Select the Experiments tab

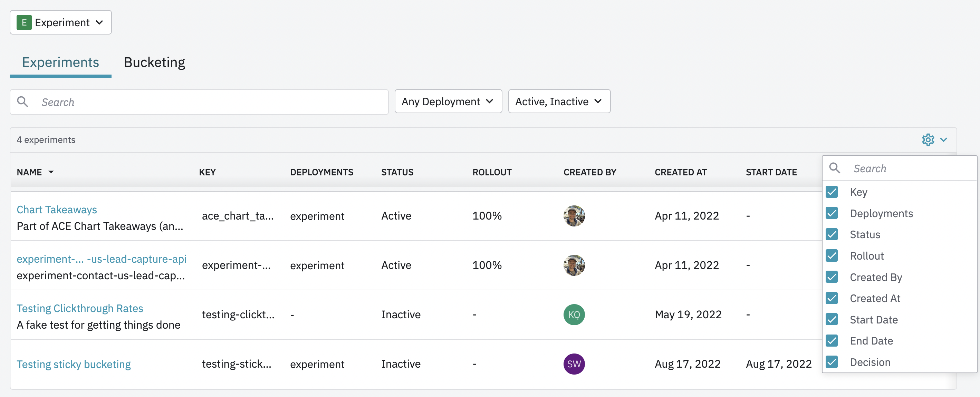coord(60,62)
